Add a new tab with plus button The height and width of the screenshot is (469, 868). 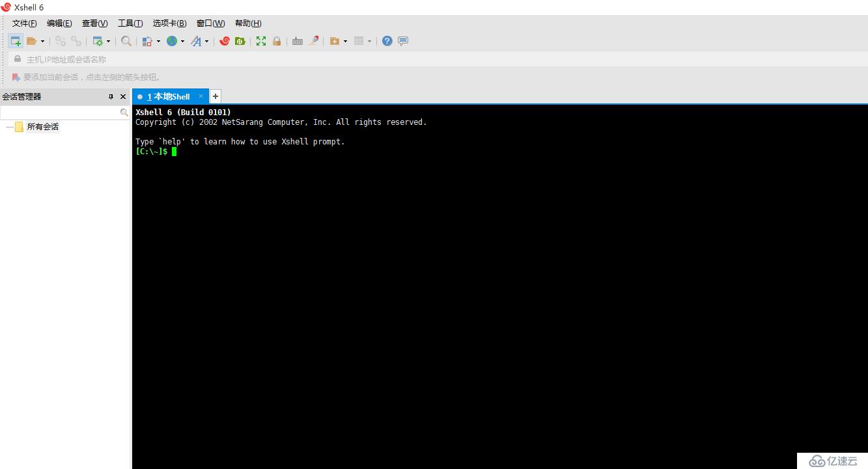[216, 96]
